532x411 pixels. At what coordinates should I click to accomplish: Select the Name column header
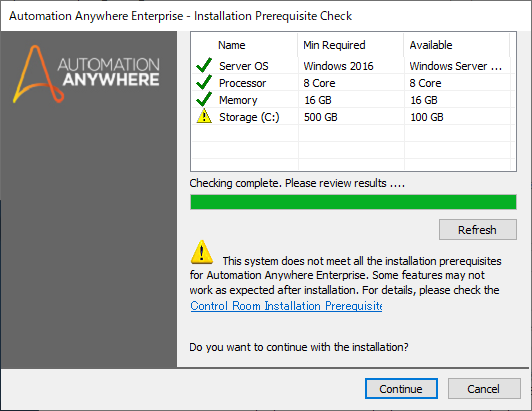[x=231, y=45]
